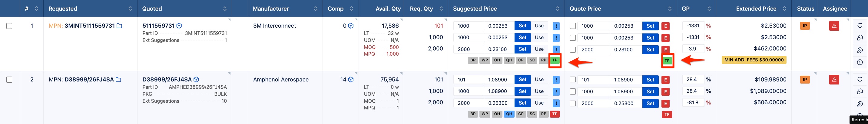Viewport: 868px width, 124px height.
Task: Click blue QH badge in row 2
Action: click(509, 114)
